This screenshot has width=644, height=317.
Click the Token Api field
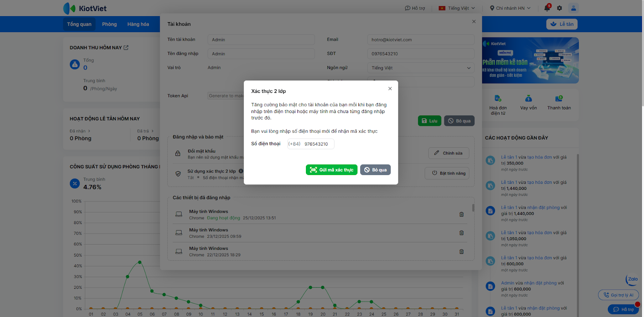(226, 96)
